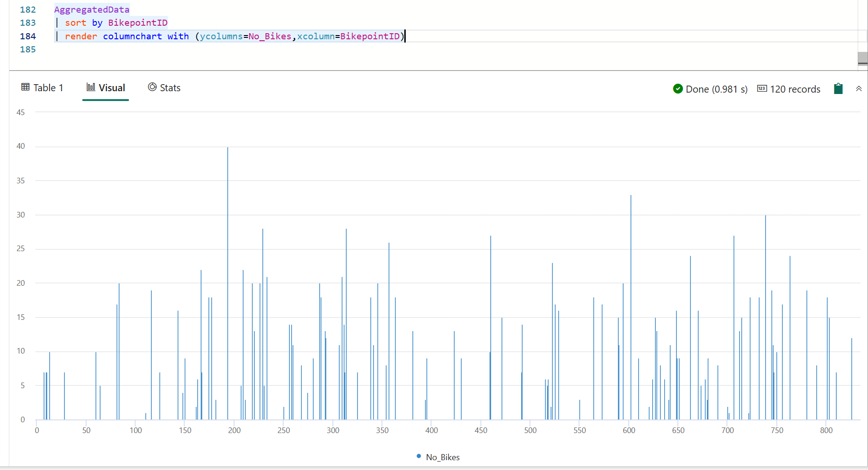Select line number 185 in the gutter
The height and width of the screenshot is (470, 868).
28,50
